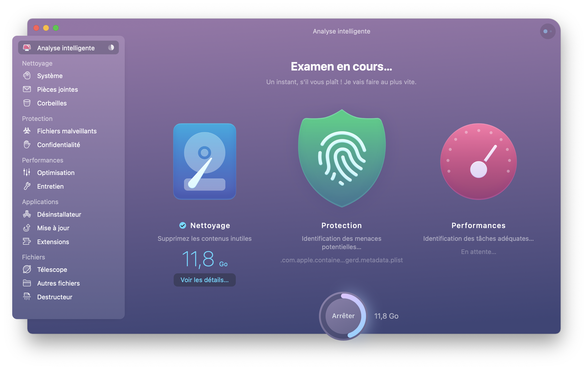
Task: Click the Pièces jointes attachments item
Action: [57, 90]
